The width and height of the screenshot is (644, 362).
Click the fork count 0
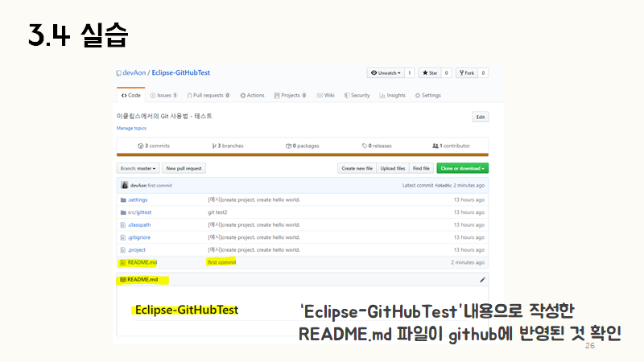[x=484, y=73]
